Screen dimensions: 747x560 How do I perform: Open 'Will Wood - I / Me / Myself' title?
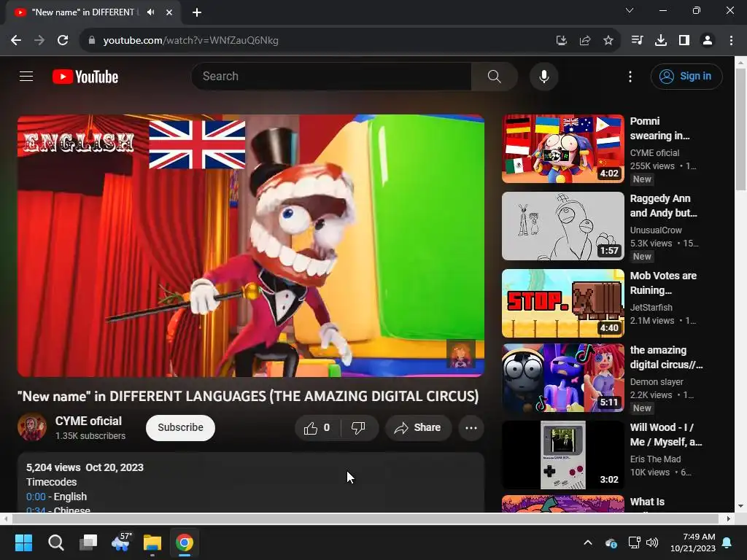(665, 435)
